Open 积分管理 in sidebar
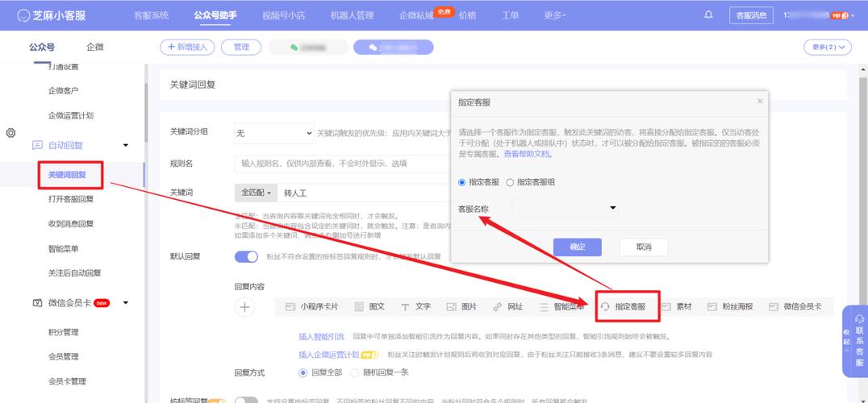This screenshot has height=403, width=868. pyautogui.click(x=63, y=332)
